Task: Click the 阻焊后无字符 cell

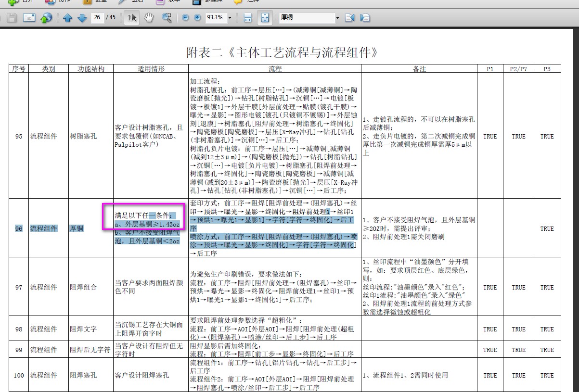Action: [90, 350]
